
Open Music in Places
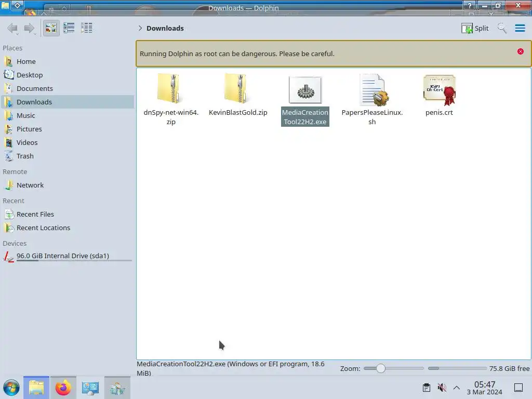coord(68,116)
